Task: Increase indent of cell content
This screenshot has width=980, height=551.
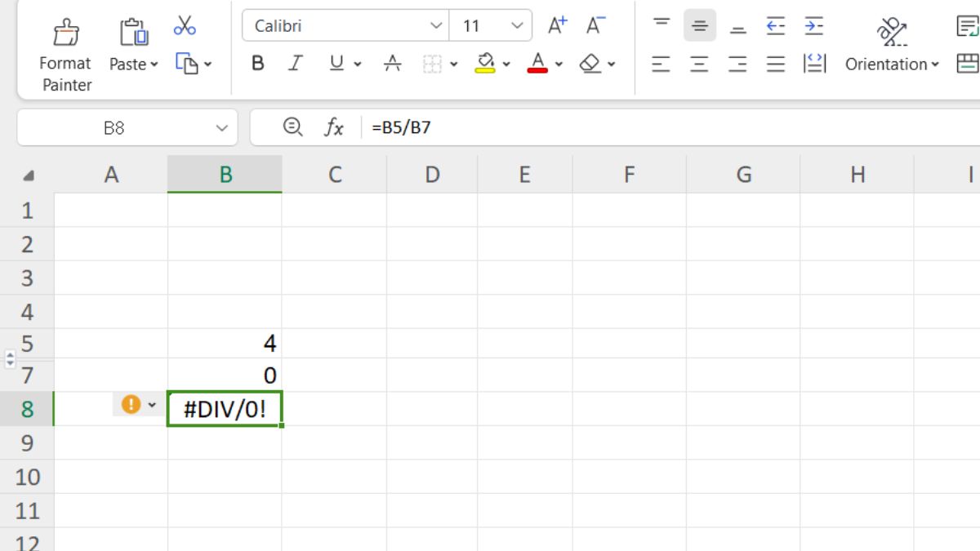Action: click(813, 26)
